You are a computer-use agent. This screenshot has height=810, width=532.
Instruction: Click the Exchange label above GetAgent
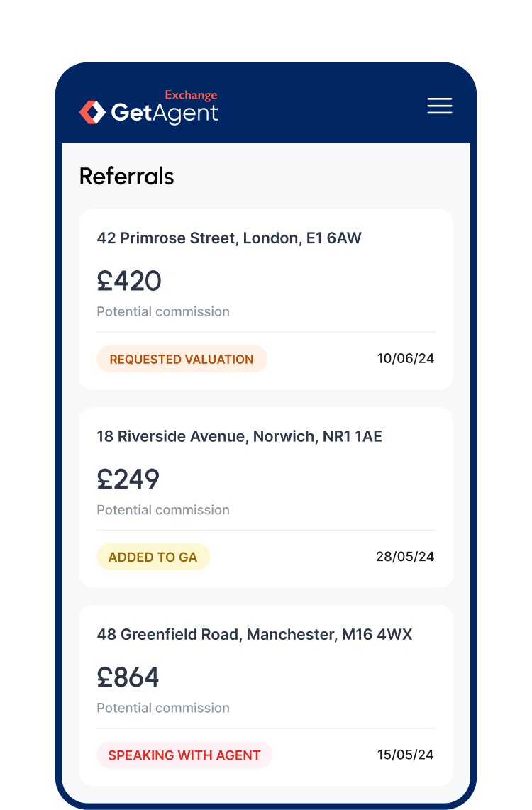point(191,95)
